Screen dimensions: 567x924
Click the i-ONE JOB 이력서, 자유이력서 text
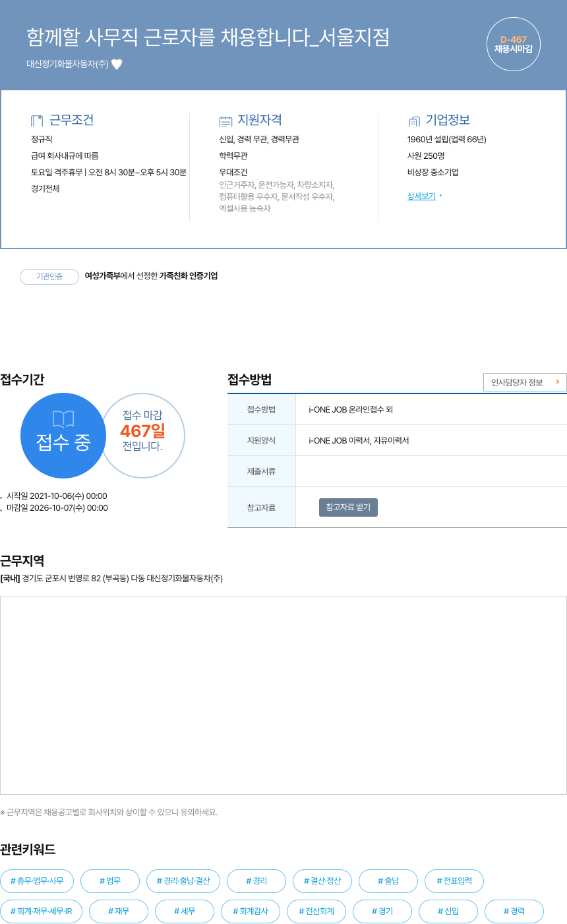pyautogui.click(x=359, y=440)
